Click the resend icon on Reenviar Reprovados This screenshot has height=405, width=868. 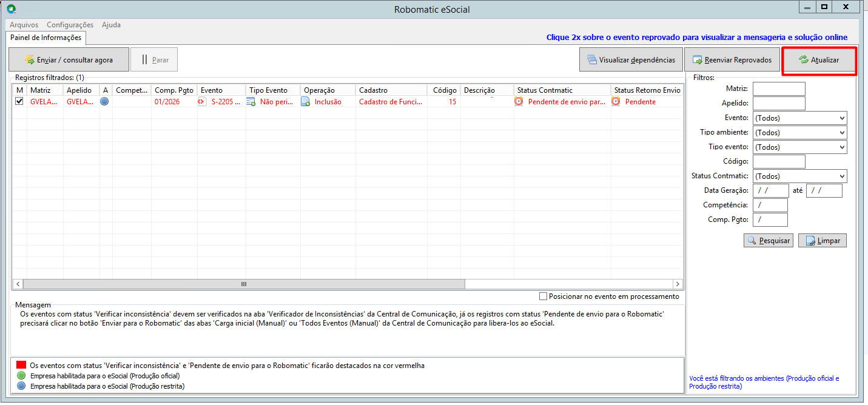coord(698,60)
